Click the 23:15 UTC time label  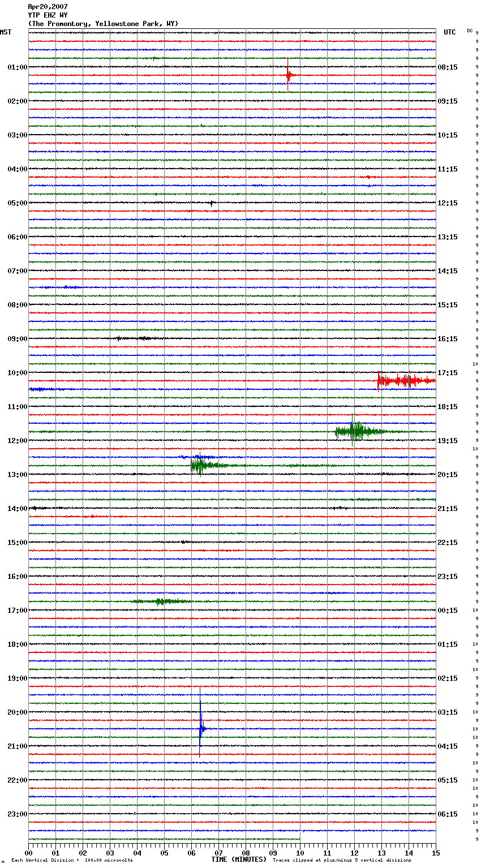(448, 577)
